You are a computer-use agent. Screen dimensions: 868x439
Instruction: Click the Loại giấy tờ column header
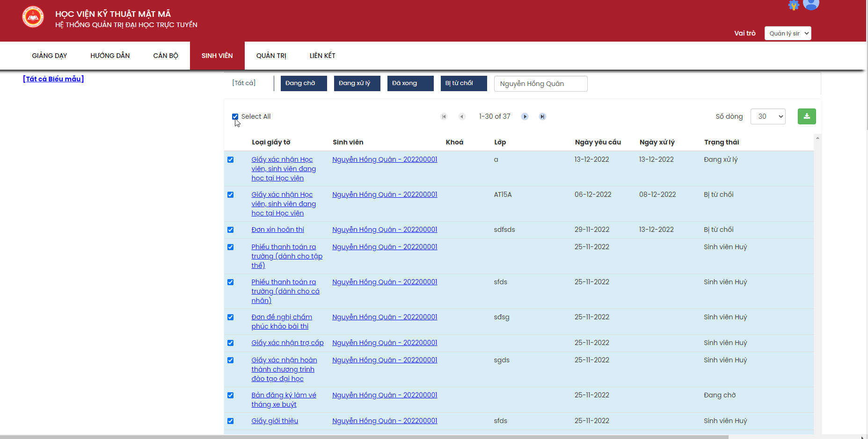[x=271, y=142]
